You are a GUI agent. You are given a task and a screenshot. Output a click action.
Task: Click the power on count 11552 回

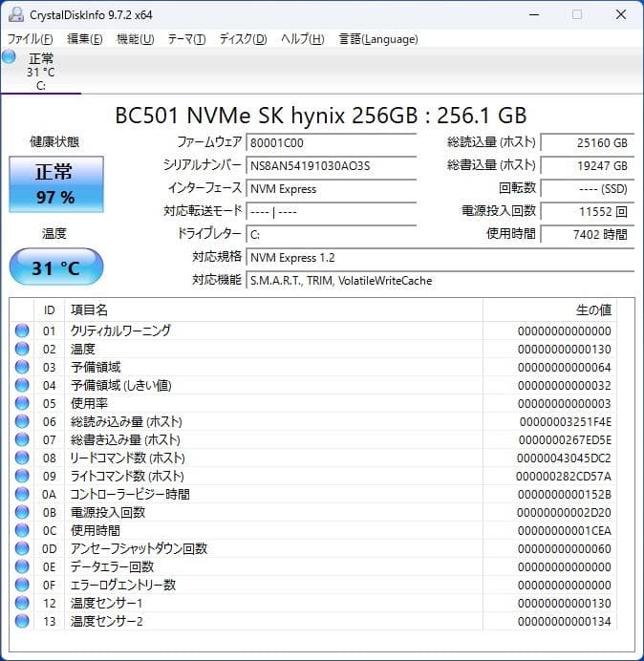pos(587,212)
